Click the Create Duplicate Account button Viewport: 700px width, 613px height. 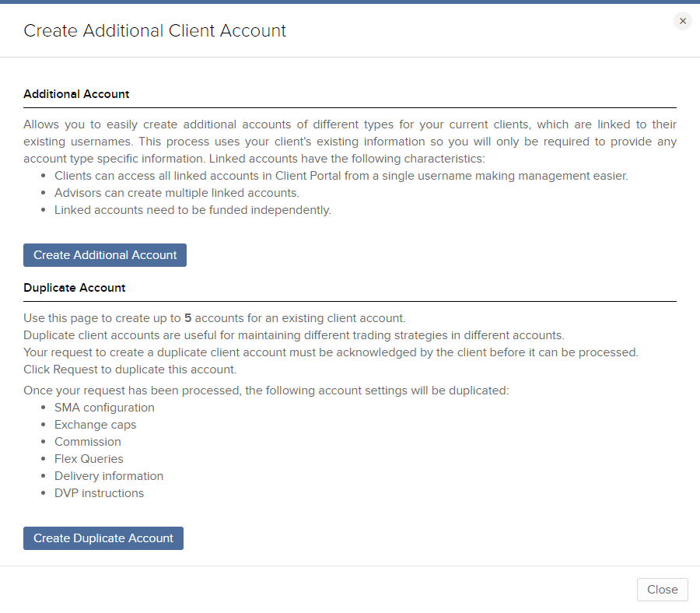tap(103, 538)
